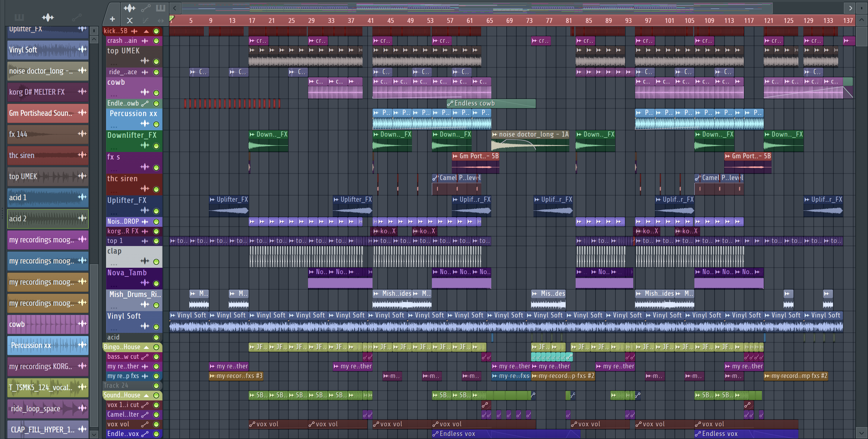The height and width of the screenshot is (439, 868).
Task: Mute the cowb track
Action: [x=156, y=93]
